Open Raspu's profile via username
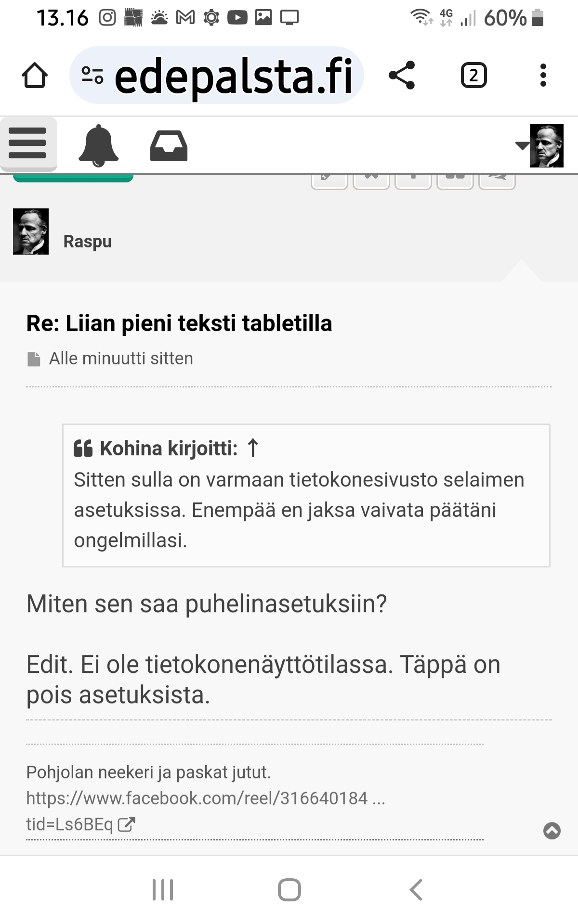Image resolution: width=578 pixels, height=924 pixels. point(87,241)
